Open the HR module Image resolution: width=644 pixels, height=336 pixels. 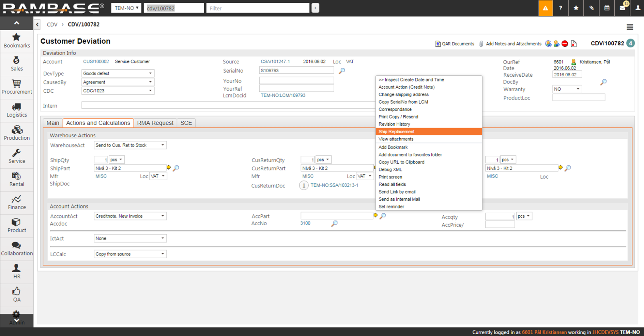point(17,272)
